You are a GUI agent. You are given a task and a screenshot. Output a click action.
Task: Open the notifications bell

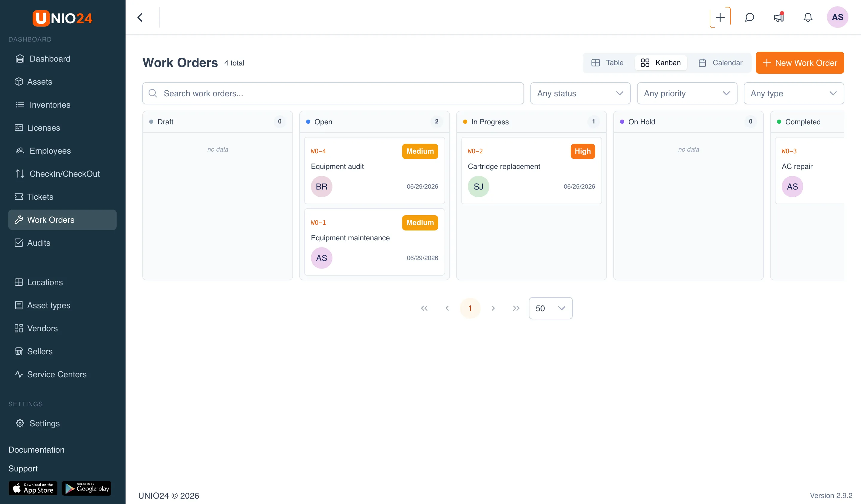coord(808,17)
